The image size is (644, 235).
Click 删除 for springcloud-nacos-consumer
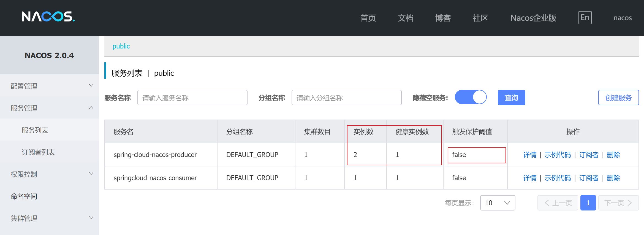coord(613,178)
